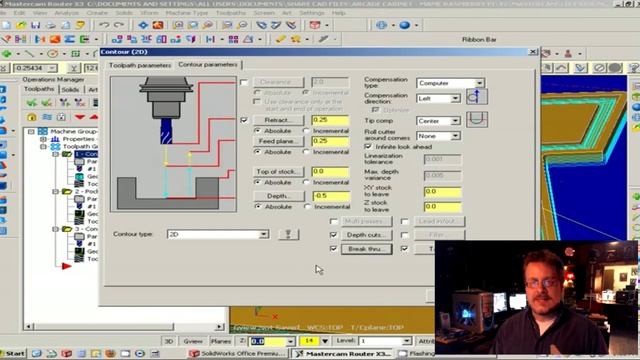The width and height of the screenshot is (640, 360).
Task: Click the red up arrow in Operations Manager
Action: pos(94,117)
